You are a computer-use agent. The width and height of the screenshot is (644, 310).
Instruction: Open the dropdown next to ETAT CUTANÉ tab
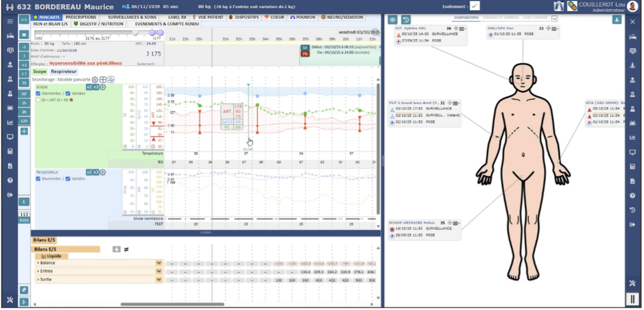(x=554, y=18)
